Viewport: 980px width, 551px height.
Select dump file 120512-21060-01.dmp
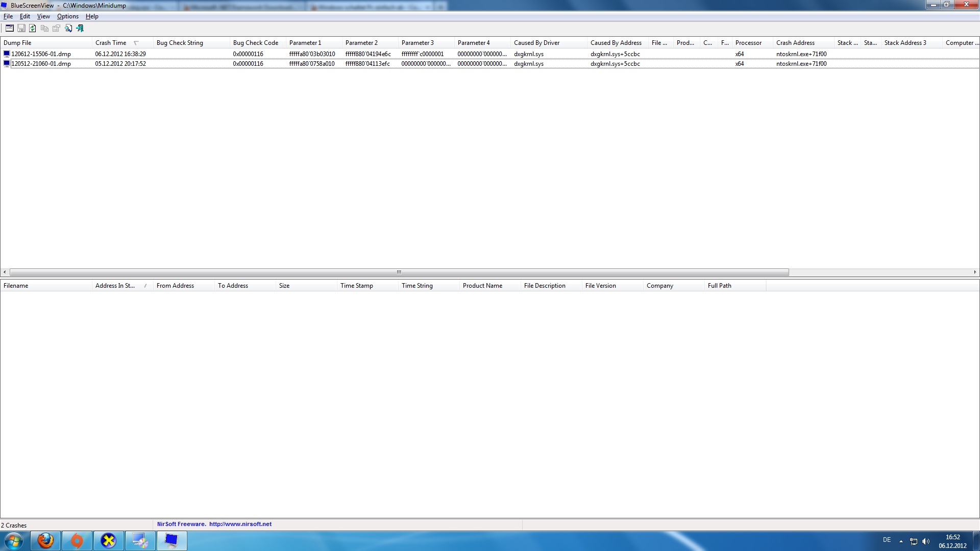(x=41, y=64)
